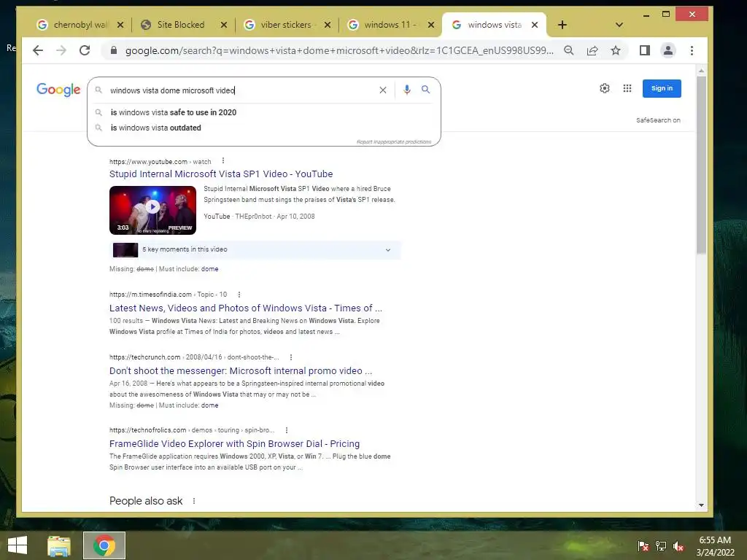The image size is (747, 560).
Task: Open the Chrome profile avatar menu
Action: 668,50
